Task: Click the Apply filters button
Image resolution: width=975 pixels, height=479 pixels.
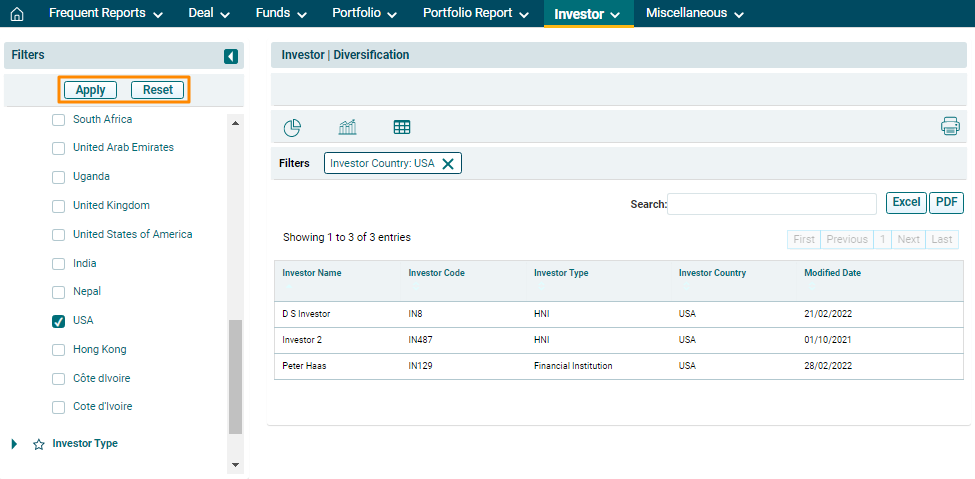Action: 91,90
